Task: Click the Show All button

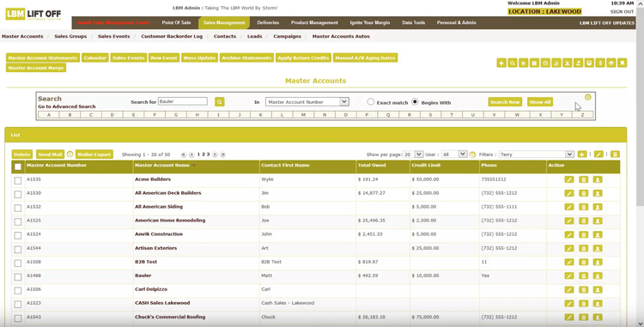Action: pos(540,102)
